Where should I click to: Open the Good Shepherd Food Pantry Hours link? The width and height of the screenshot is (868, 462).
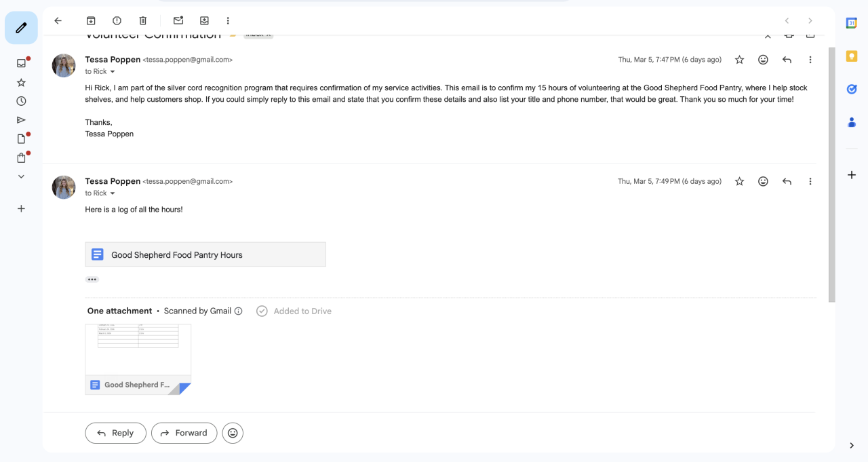coord(205,254)
